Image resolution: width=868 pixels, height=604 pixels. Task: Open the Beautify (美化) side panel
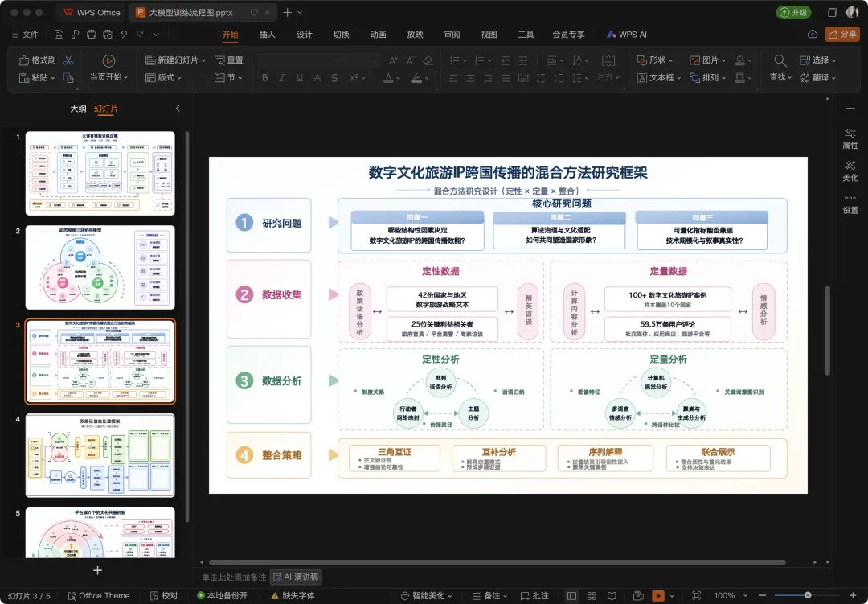pos(850,171)
